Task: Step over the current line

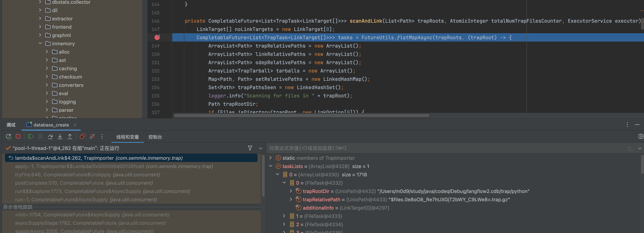Action: (50, 137)
